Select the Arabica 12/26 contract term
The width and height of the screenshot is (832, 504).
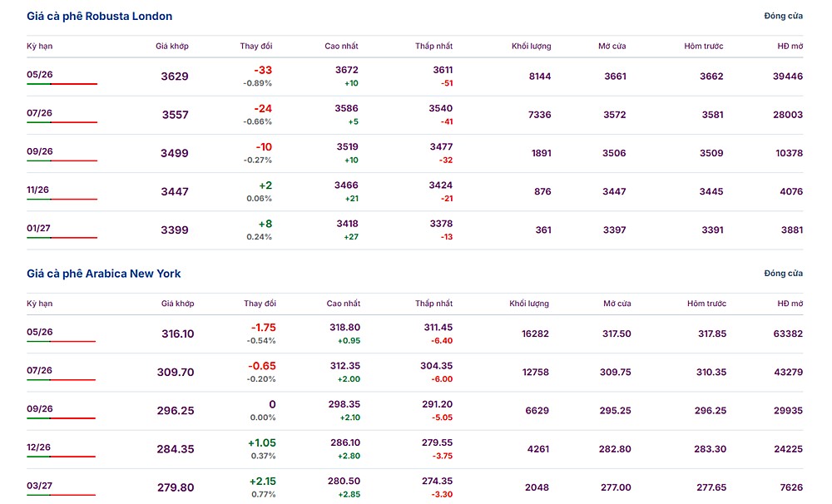pos(40,447)
